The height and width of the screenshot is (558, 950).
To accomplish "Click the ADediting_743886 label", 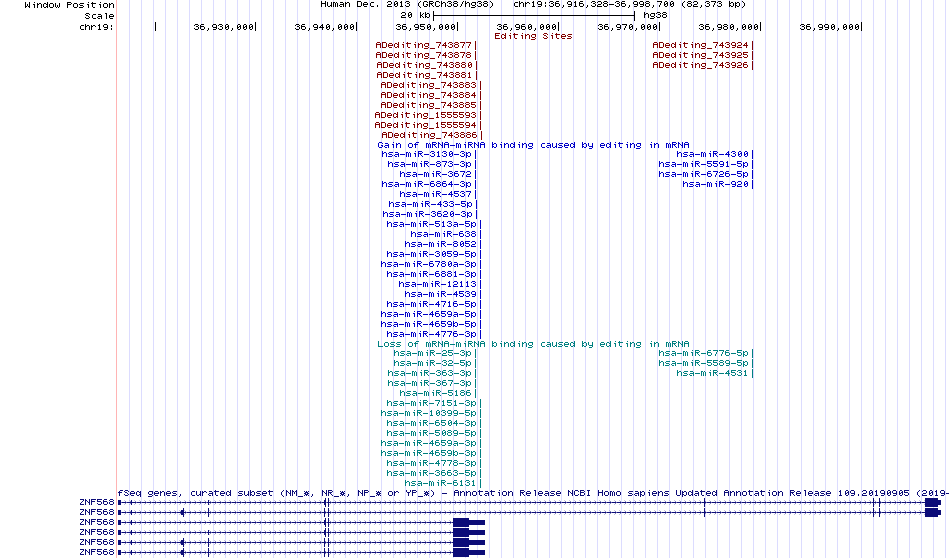I will coord(429,135).
